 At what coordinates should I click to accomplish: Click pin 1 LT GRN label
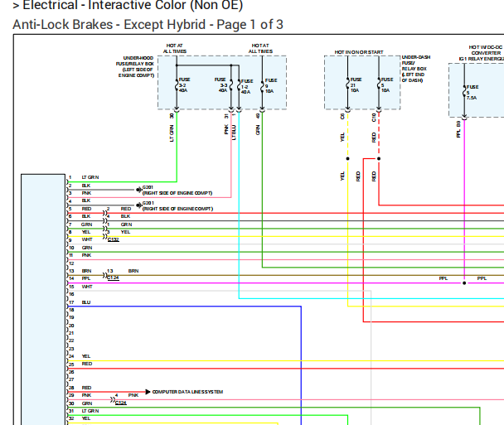click(90, 177)
